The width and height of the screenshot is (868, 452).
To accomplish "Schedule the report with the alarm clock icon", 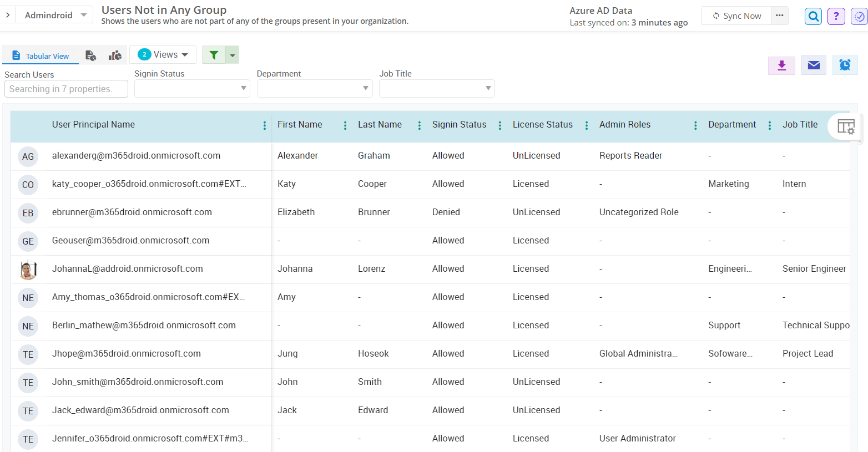I will pos(845,65).
